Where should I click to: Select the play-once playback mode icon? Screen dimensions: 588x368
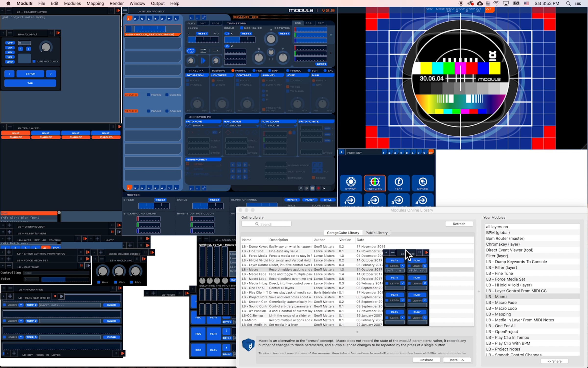point(216,51)
